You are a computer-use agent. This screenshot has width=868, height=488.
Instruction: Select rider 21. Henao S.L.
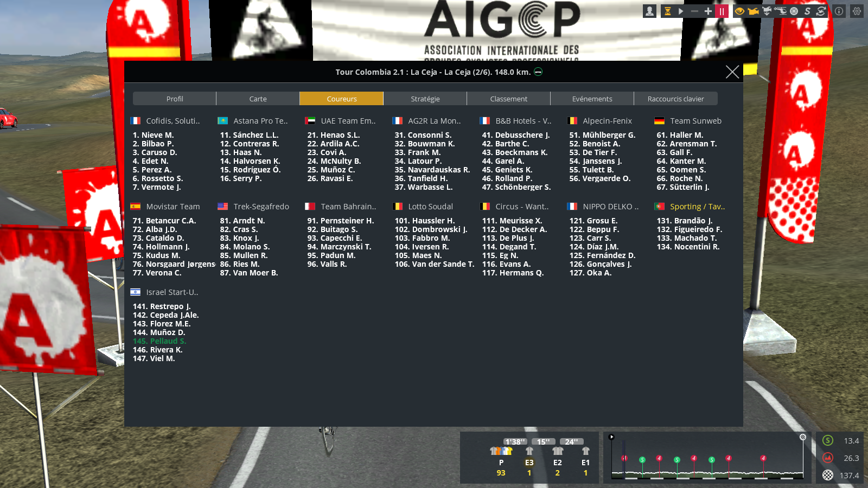pos(334,135)
